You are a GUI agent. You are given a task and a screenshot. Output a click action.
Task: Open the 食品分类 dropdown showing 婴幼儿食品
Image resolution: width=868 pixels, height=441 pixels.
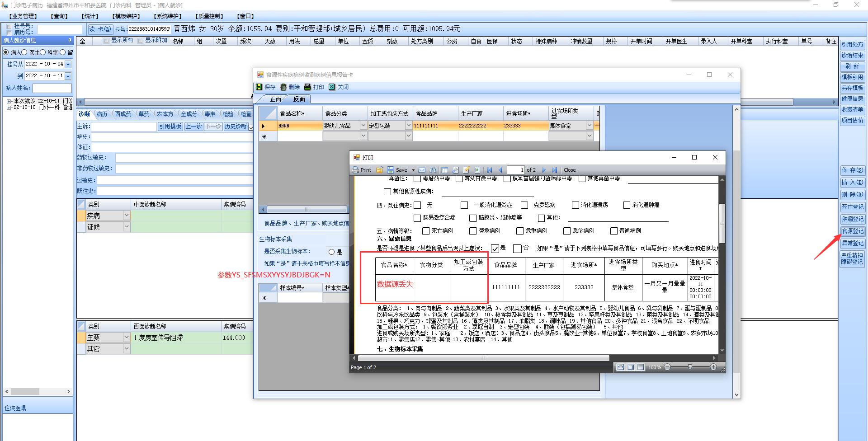pyautogui.click(x=363, y=126)
